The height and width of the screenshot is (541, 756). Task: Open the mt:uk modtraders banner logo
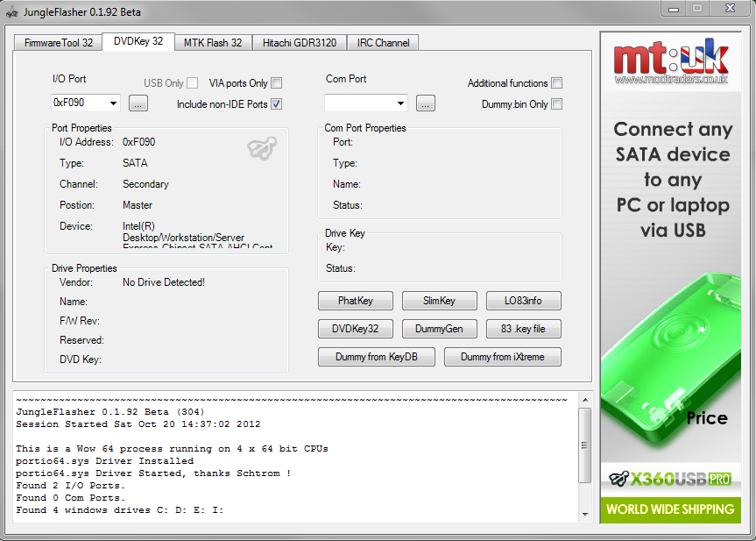pyautogui.click(x=671, y=61)
